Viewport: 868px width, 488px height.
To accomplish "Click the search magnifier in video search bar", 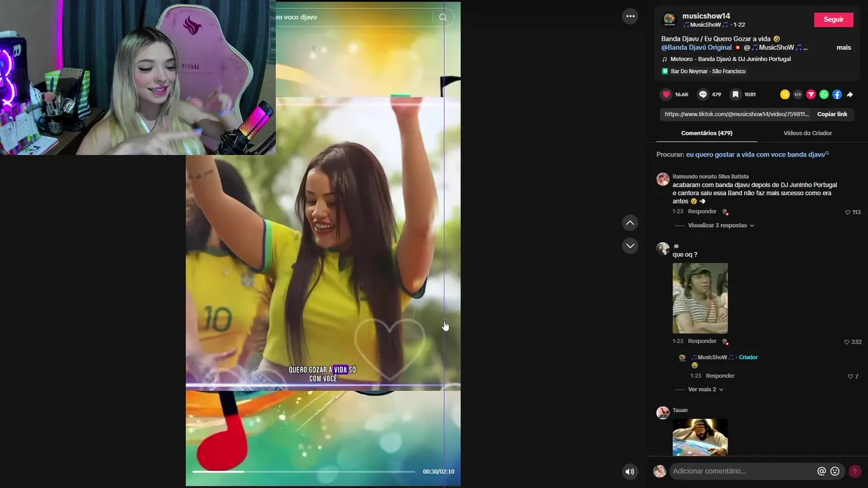I will pos(443,17).
